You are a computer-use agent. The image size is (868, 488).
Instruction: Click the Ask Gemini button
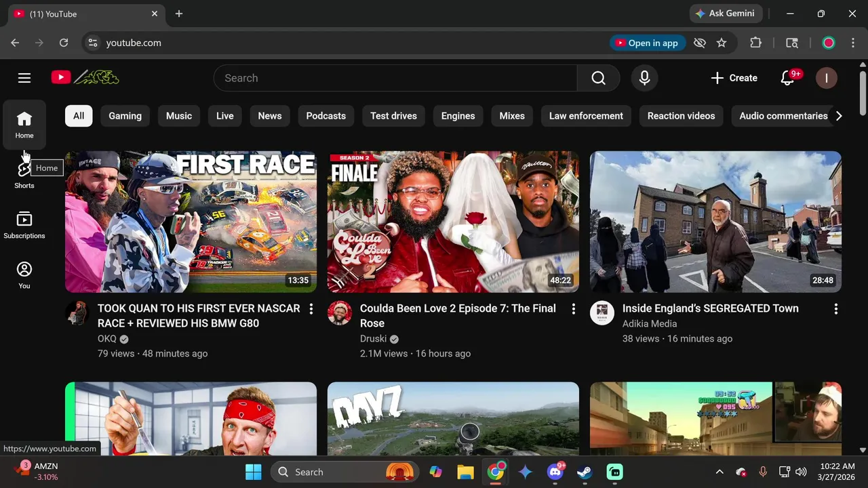[726, 14]
